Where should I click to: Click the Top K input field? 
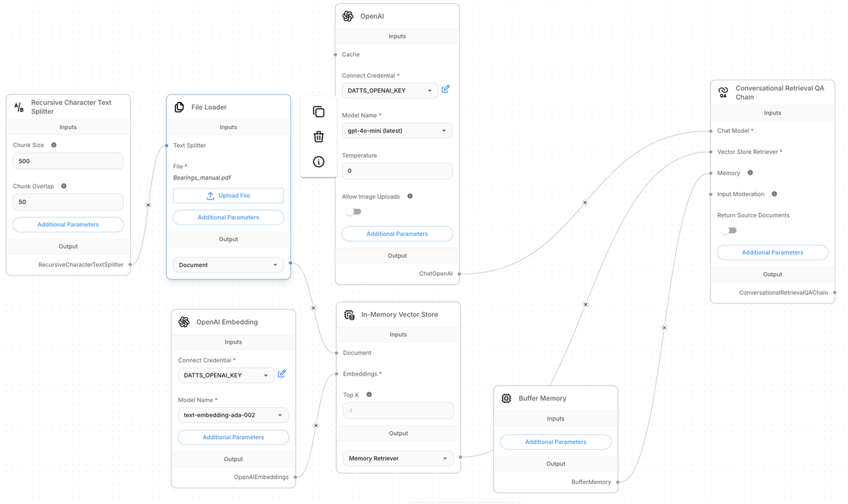[x=398, y=411]
